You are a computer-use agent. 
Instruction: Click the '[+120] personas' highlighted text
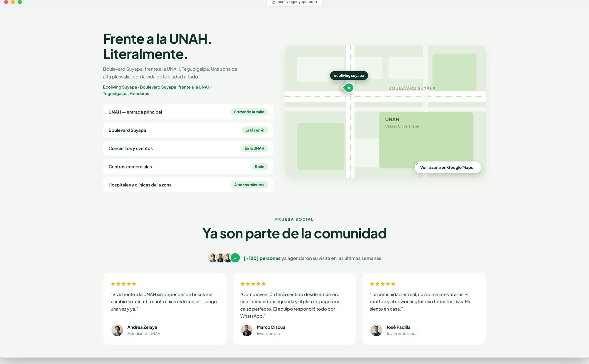click(262, 258)
